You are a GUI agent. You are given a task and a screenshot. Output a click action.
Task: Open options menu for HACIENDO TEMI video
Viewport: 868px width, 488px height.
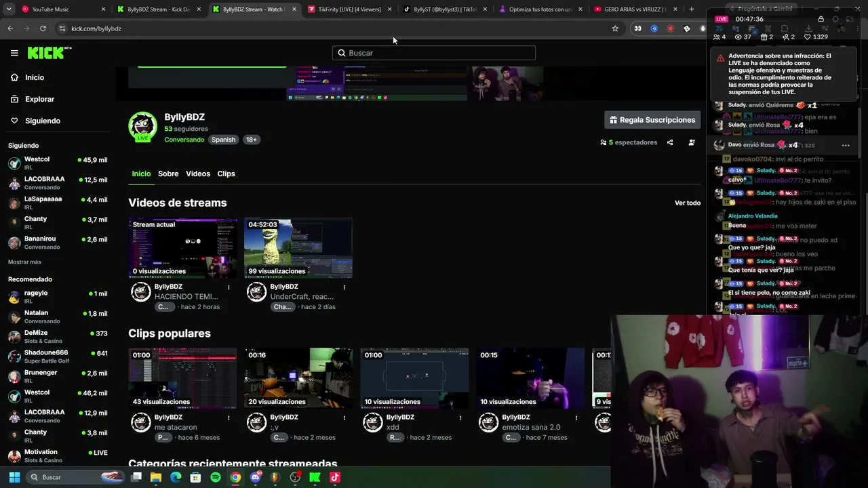pyautogui.click(x=229, y=287)
